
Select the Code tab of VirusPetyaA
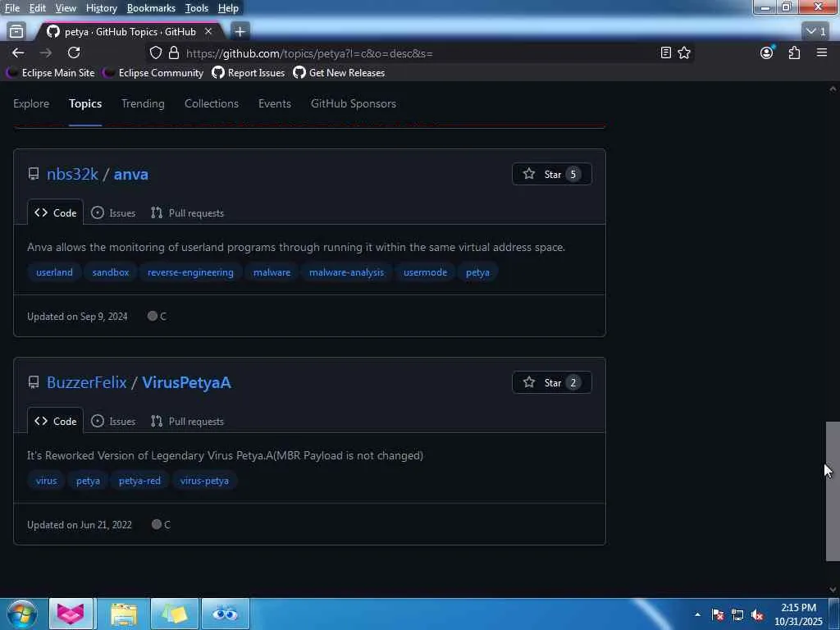click(56, 421)
